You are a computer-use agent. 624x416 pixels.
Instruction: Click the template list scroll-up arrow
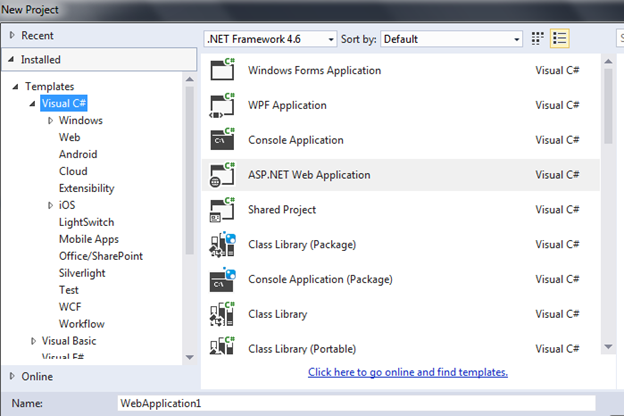(x=608, y=61)
